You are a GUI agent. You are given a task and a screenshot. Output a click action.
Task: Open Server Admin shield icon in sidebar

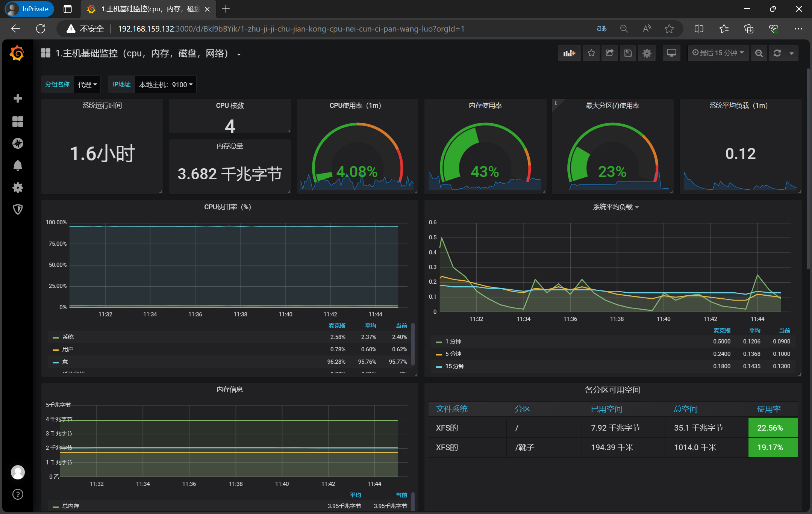tap(18, 209)
